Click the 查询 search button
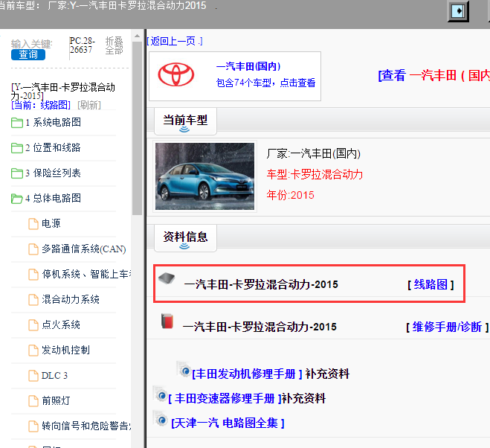Image resolution: width=490 pixels, height=448 pixels. pyautogui.click(x=28, y=55)
